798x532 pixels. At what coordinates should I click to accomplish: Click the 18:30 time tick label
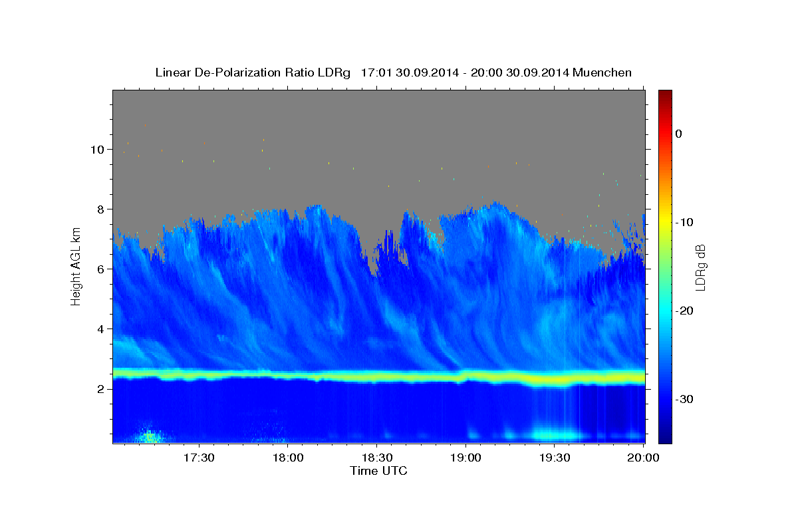[x=377, y=458]
